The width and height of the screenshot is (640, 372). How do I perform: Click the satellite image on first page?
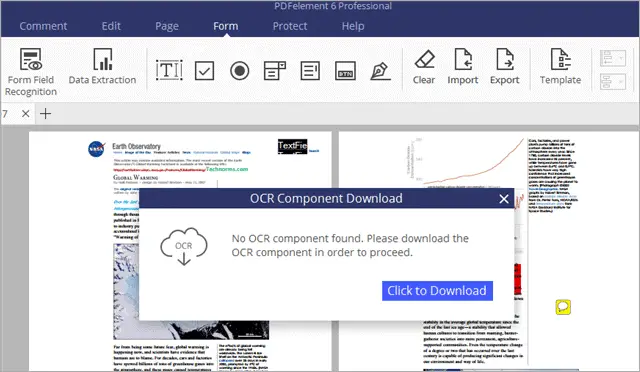click(191, 330)
